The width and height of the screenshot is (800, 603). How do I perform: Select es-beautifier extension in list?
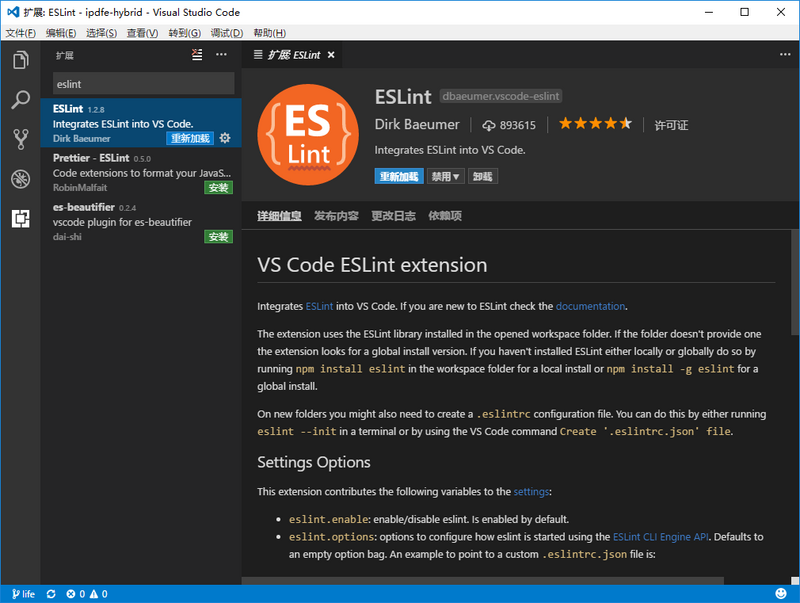pos(141,221)
